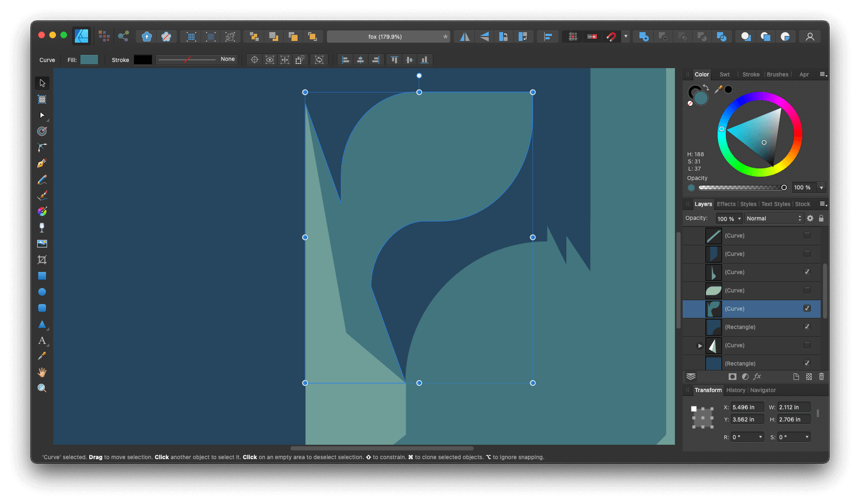Choose the Colour Picker tool
860x504 pixels.
coord(42,356)
